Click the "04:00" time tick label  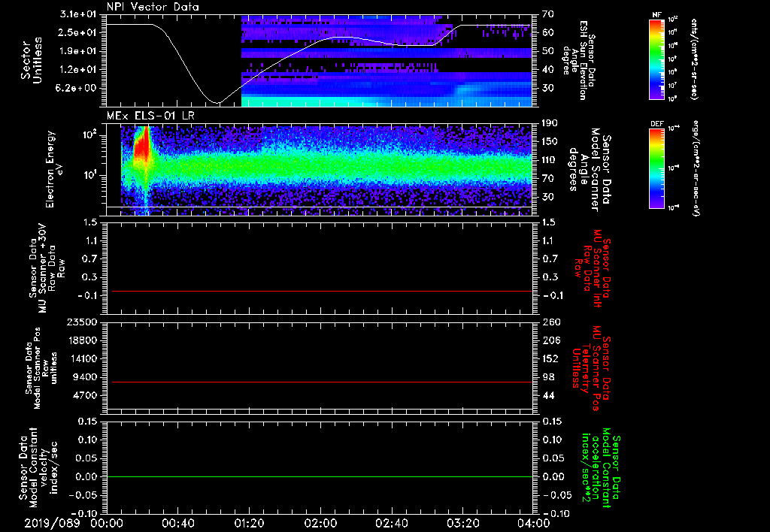(x=534, y=523)
